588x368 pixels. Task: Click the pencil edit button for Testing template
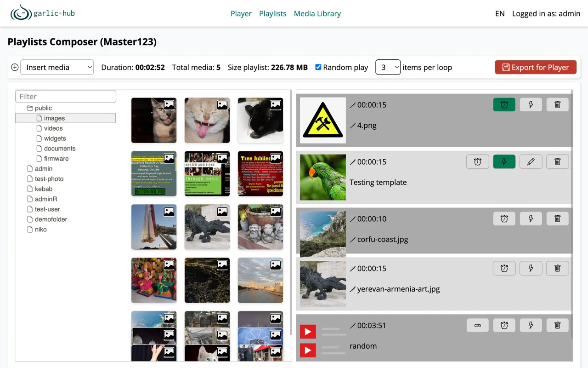coord(531,161)
